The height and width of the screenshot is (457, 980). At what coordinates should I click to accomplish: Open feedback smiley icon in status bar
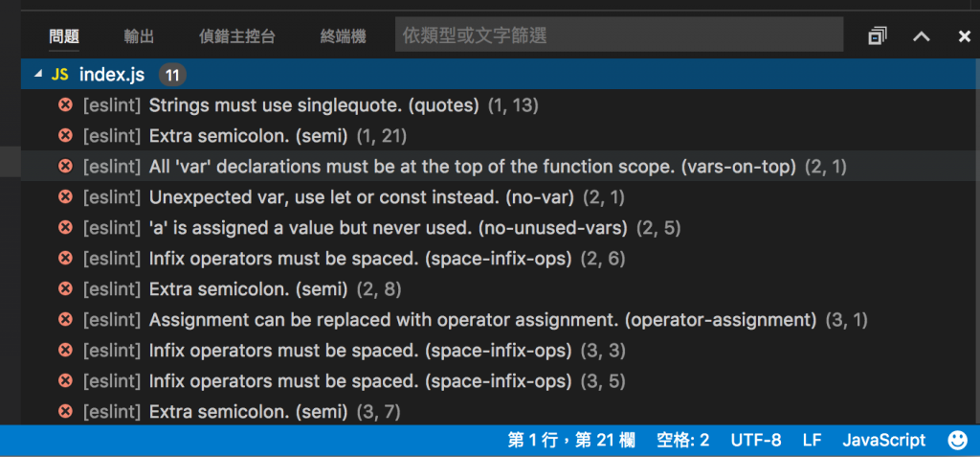957,440
